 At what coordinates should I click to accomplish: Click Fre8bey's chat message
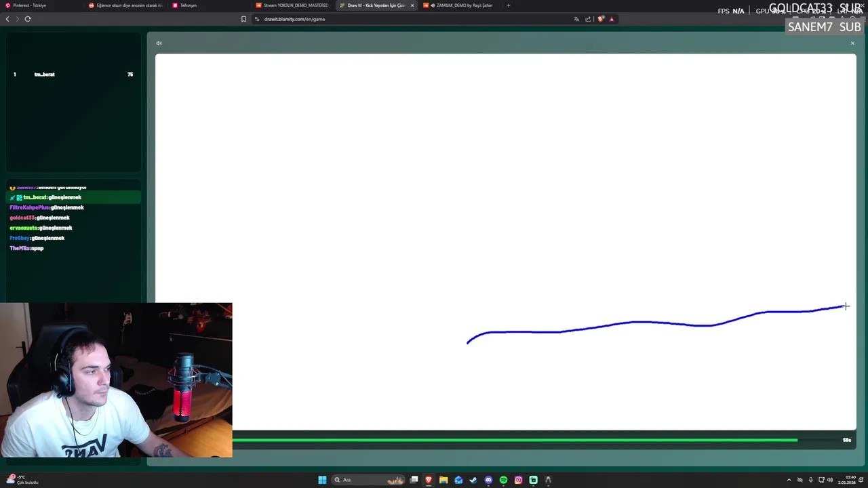pos(37,238)
